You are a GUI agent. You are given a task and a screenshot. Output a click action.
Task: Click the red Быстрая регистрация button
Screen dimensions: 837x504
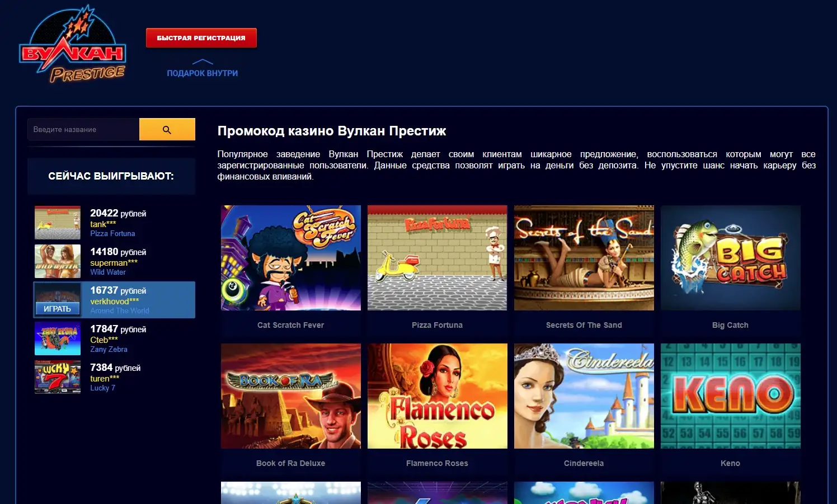click(201, 38)
